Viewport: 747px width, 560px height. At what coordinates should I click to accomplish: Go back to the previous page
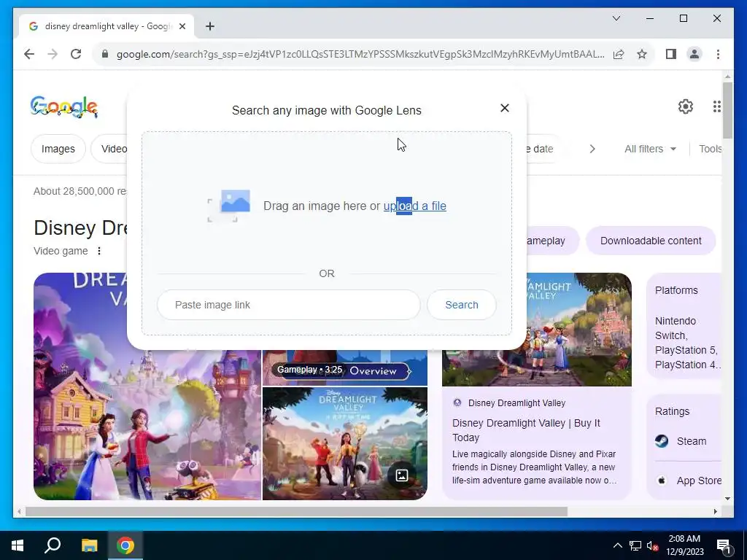coord(29,54)
